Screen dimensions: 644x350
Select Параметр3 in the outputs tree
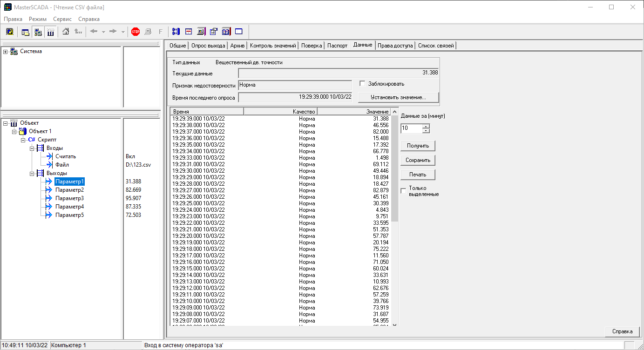click(69, 198)
